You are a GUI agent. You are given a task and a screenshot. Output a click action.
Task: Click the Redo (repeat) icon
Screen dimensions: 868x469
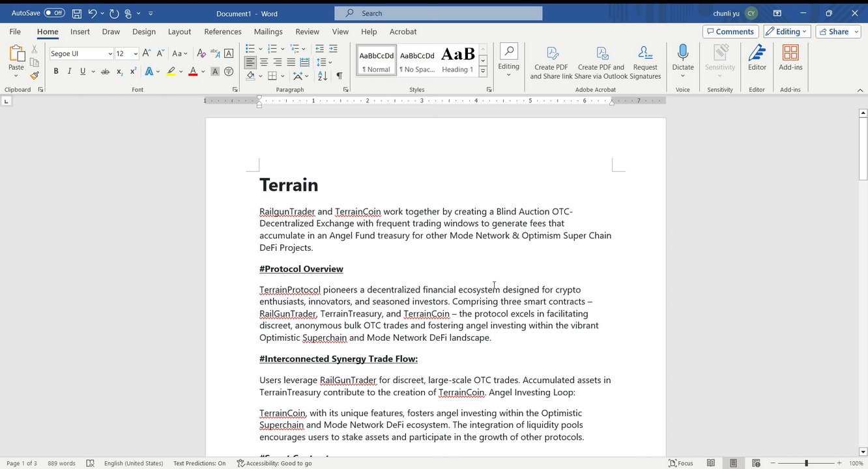click(x=114, y=13)
